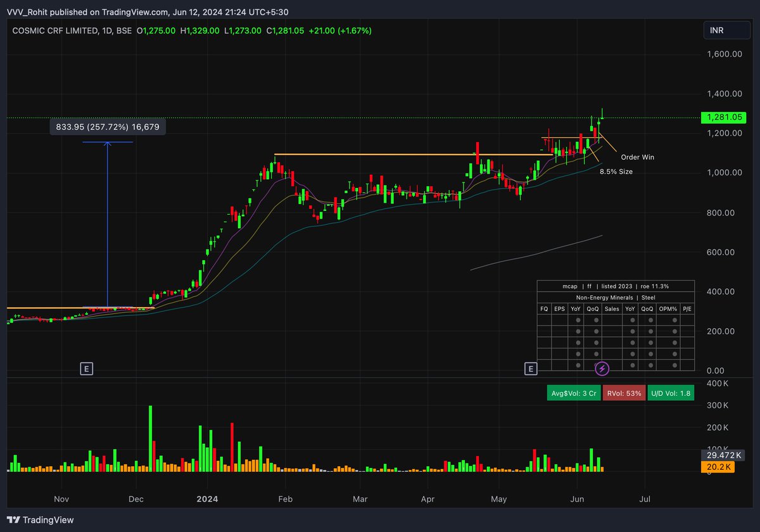Click the RVol: 53% badge
760x532 pixels.
624,393
